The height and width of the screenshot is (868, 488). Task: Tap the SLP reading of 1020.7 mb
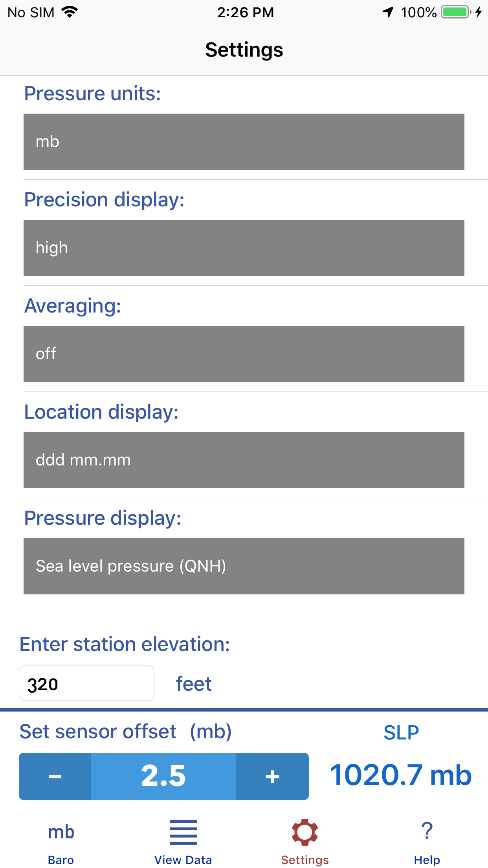tap(400, 776)
